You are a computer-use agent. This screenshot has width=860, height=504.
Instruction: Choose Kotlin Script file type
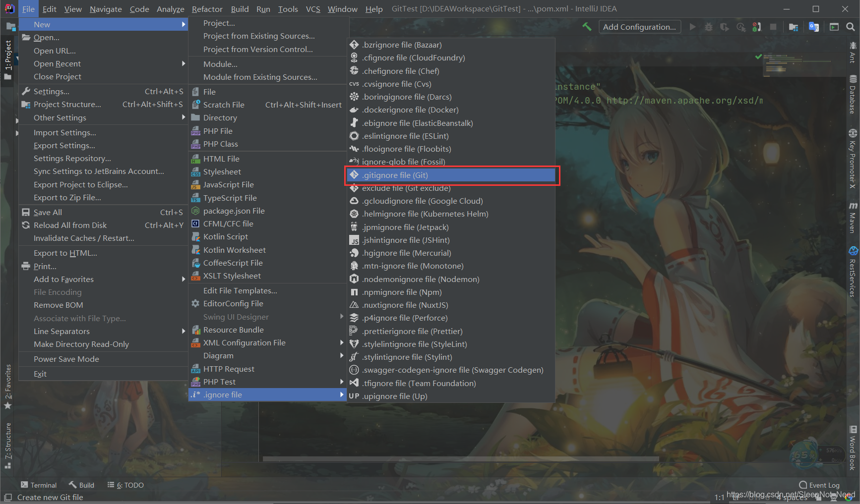tap(267, 236)
